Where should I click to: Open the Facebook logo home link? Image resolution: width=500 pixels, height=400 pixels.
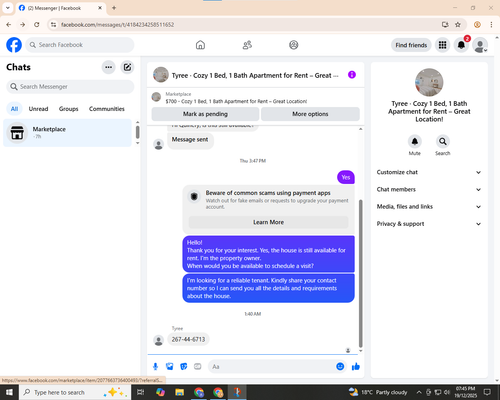point(14,45)
